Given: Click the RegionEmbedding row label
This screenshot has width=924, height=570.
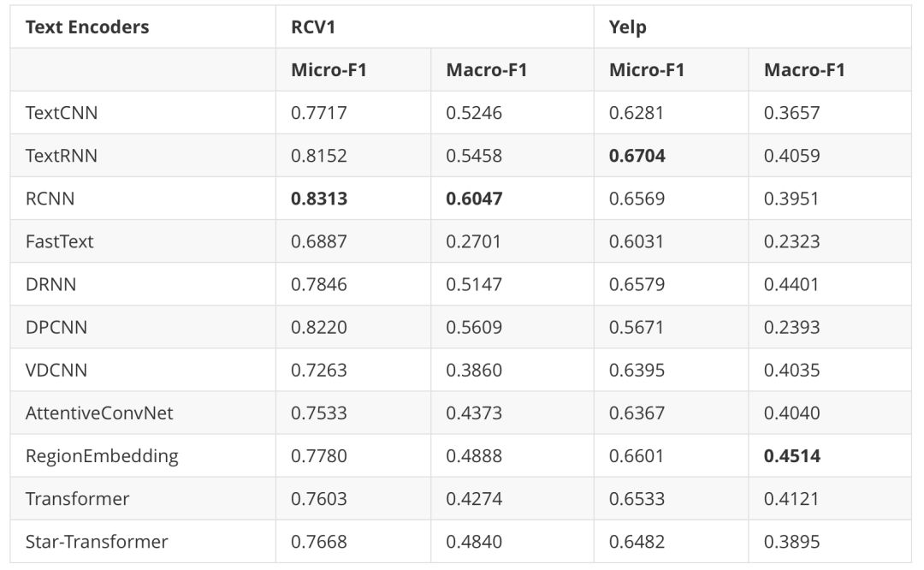Looking at the screenshot, I should tap(102, 456).
